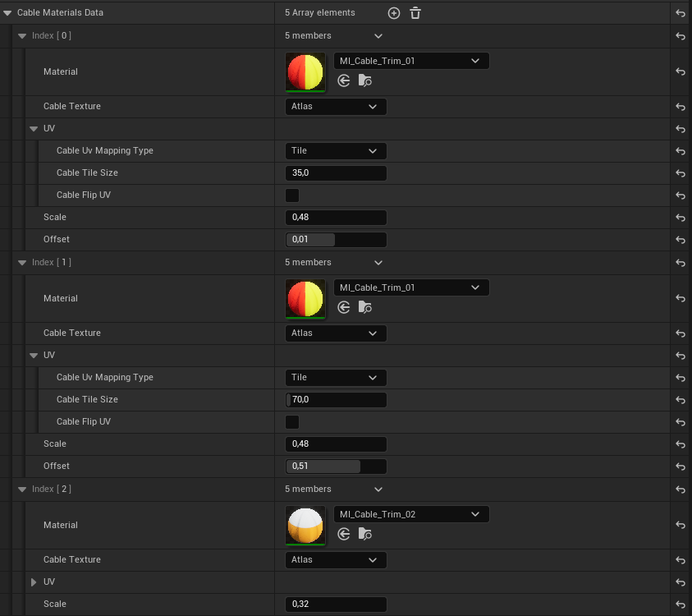Viewport: 692px width, 616px height.
Task: Reset Cable Materials Data to default
Action: point(680,13)
